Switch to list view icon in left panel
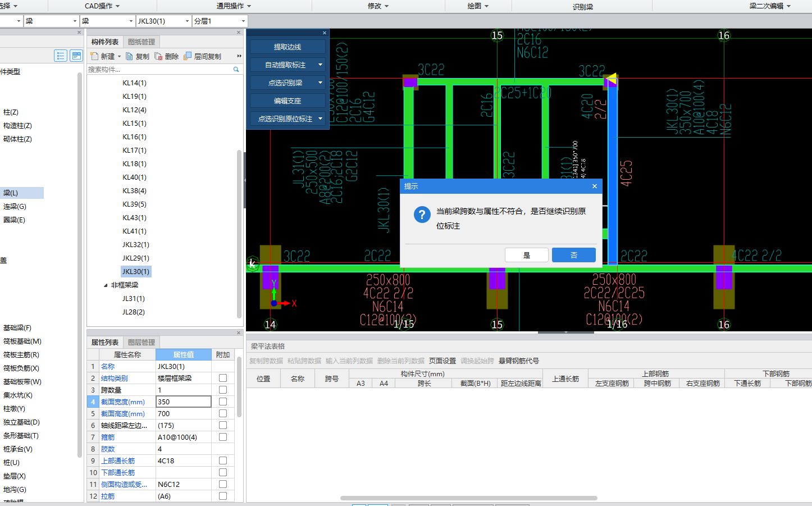Screen dimensions: 812x506 (x=61, y=56)
